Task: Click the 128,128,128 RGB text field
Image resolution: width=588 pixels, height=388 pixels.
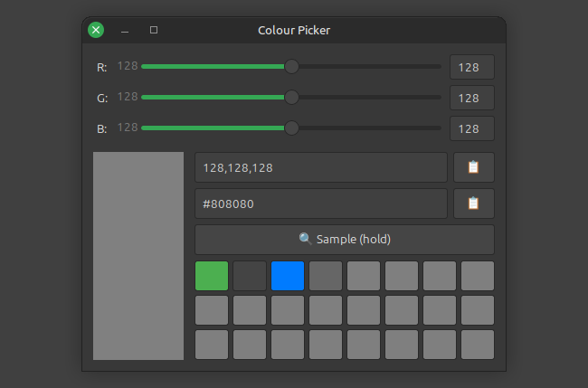Action: pyautogui.click(x=320, y=167)
